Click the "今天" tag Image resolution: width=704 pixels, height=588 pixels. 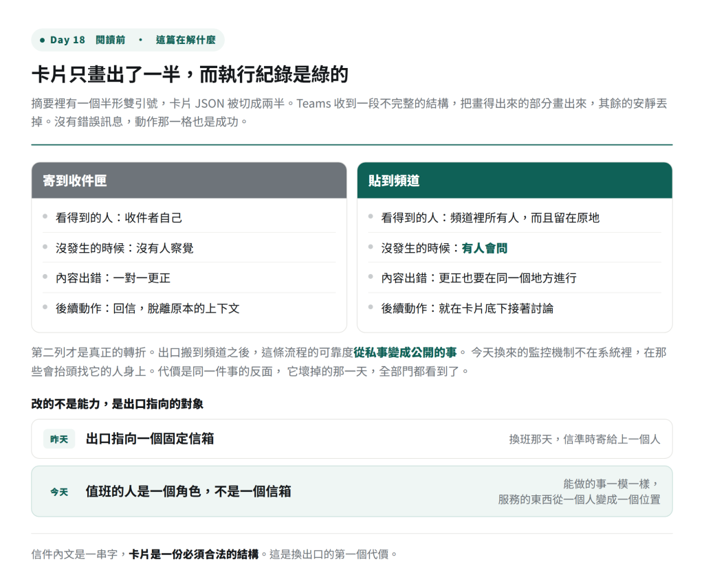point(59,492)
